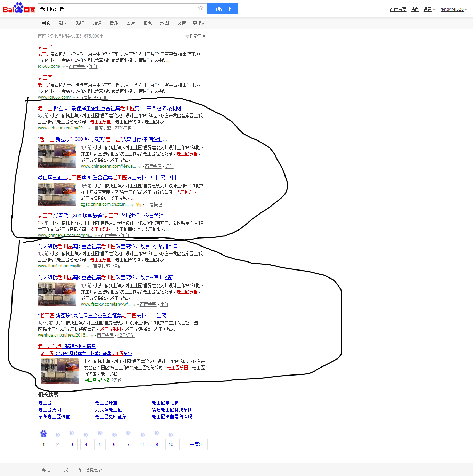The image size is (473, 476).
Task: Switch to the 知道 tab
Action: click(x=97, y=23)
